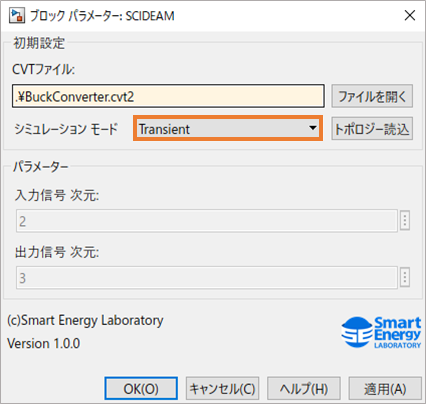
Task: Click the ファイルを開く button
Action: click(372, 96)
